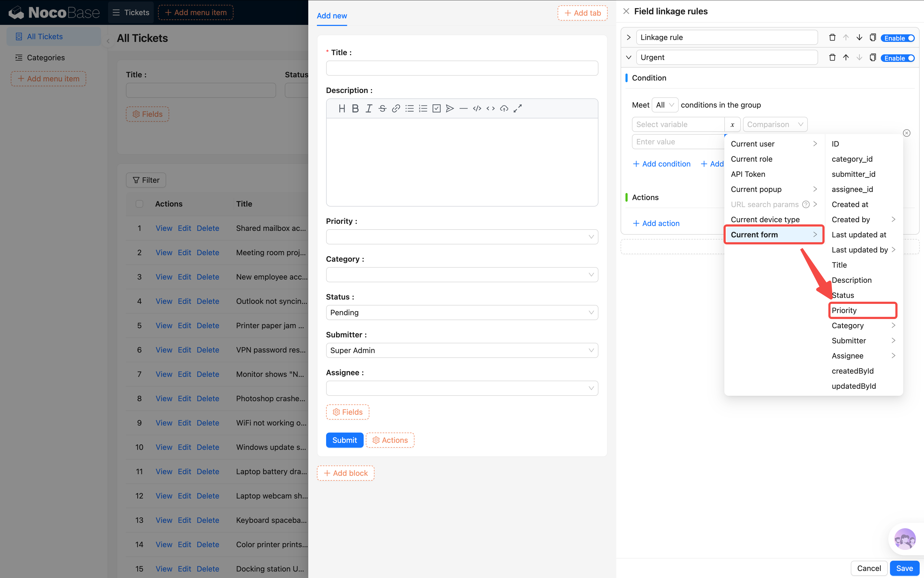Move the Urgent rule up with arrow icon
Viewport: 924px width, 578px height.
pyautogui.click(x=846, y=58)
